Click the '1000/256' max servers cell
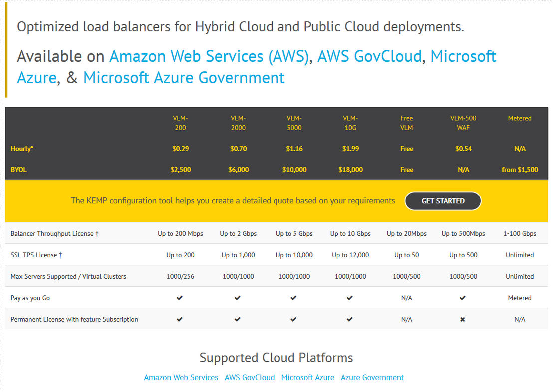This screenshot has height=392, width=553. 181,277
